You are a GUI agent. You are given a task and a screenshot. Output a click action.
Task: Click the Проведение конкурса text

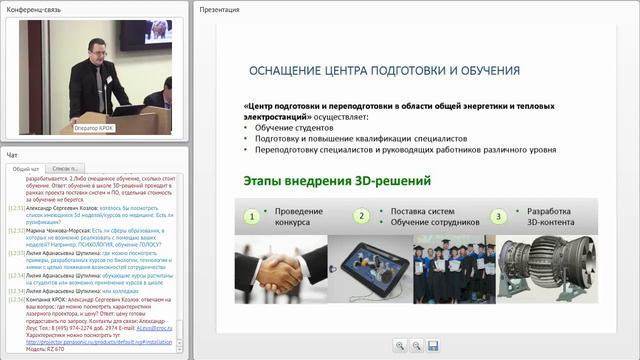(x=299, y=217)
